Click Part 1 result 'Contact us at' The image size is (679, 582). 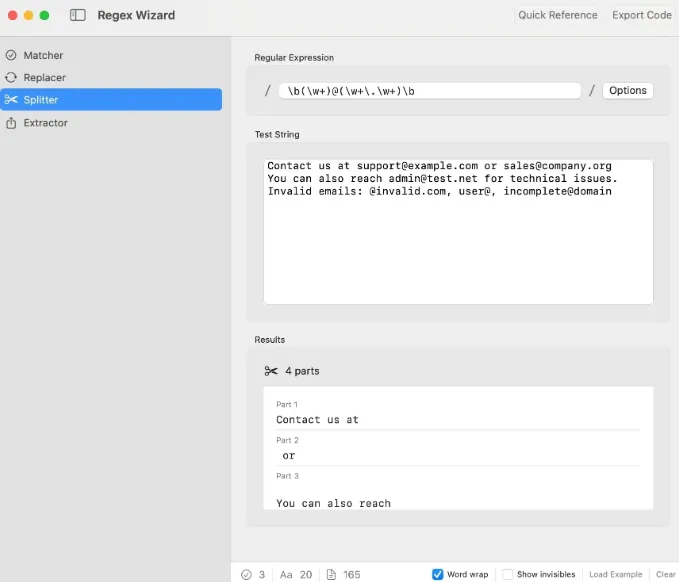click(317, 420)
